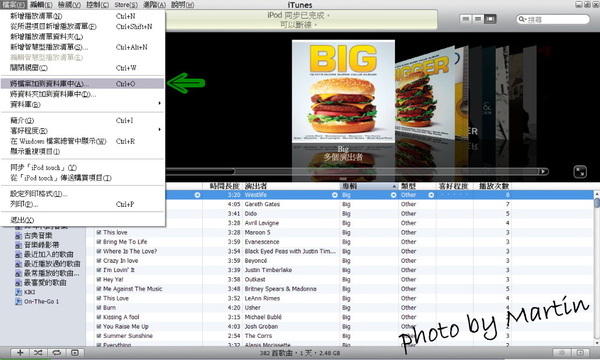This screenshot has width=600, height=360.
Task: Choose 將檔案加到資料庫中 menu item
Action: coord(82,83)
